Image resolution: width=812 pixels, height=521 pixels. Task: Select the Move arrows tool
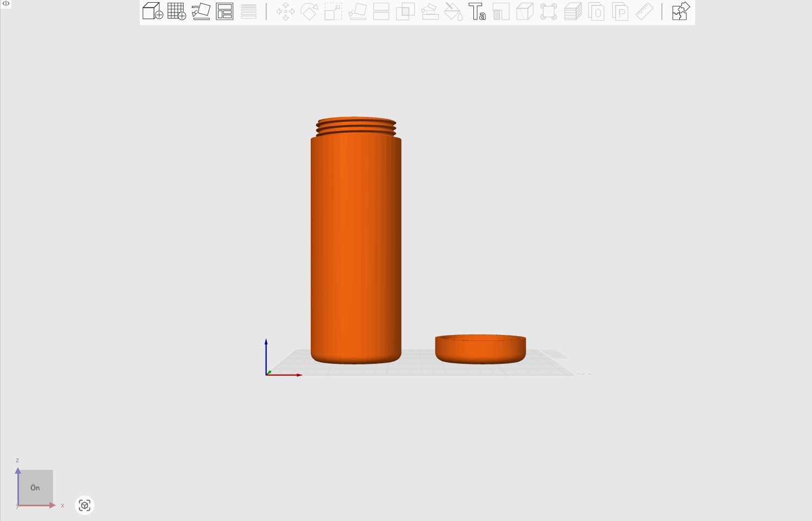[x=285, y=11]
